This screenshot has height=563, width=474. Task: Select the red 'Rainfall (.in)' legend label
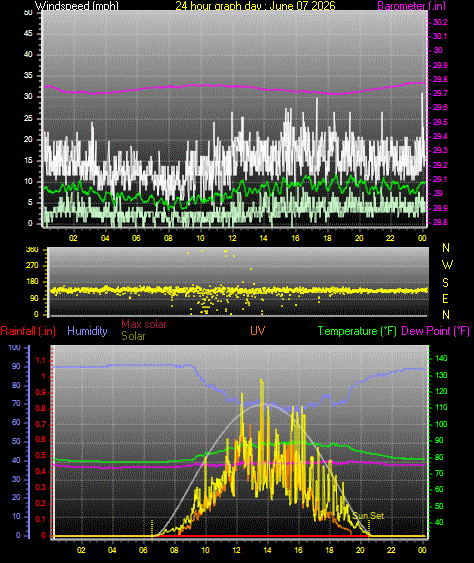click(x=28, y=331)
